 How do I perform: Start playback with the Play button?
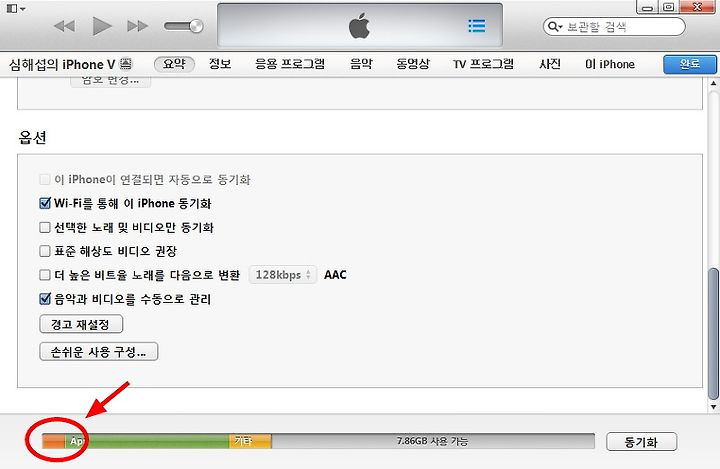coord(102,26)
